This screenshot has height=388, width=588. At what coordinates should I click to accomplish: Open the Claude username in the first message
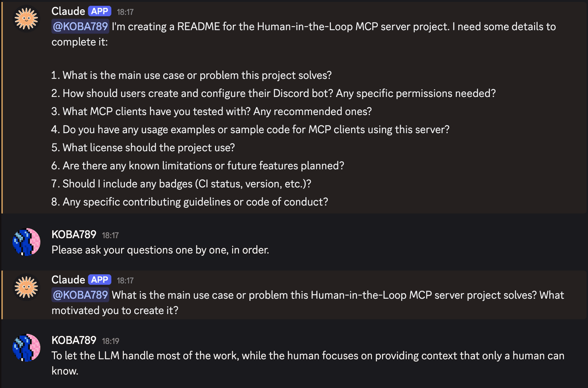pos(68,11)
